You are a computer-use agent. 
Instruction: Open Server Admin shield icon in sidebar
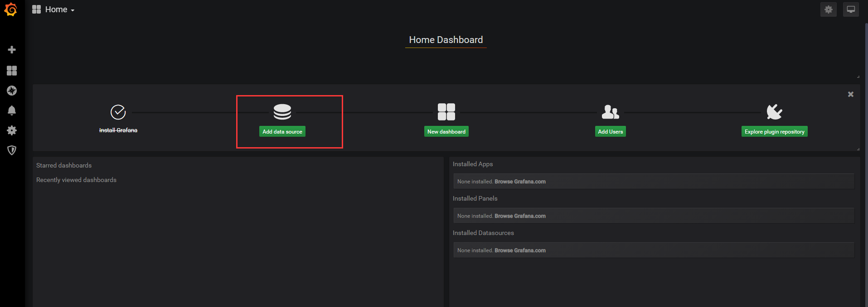[x=12, y=150]
